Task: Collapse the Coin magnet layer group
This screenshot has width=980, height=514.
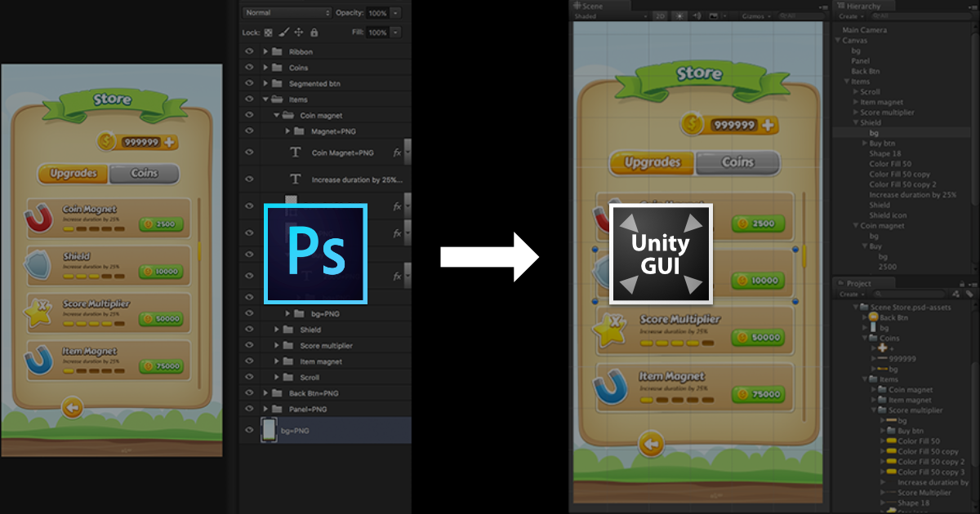Action: click(x=276, y=115)
